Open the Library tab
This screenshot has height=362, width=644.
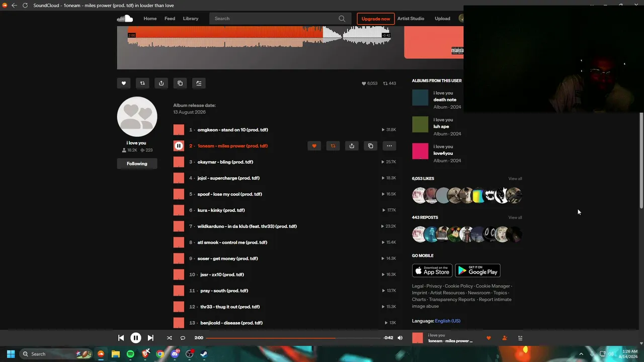pos(191,19)
